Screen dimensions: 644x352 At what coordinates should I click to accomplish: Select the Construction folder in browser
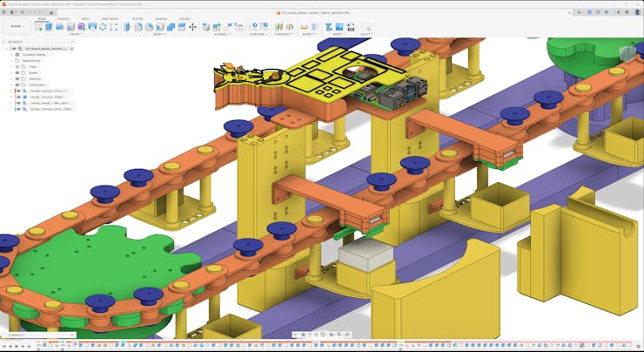click(x=31, y=85)
